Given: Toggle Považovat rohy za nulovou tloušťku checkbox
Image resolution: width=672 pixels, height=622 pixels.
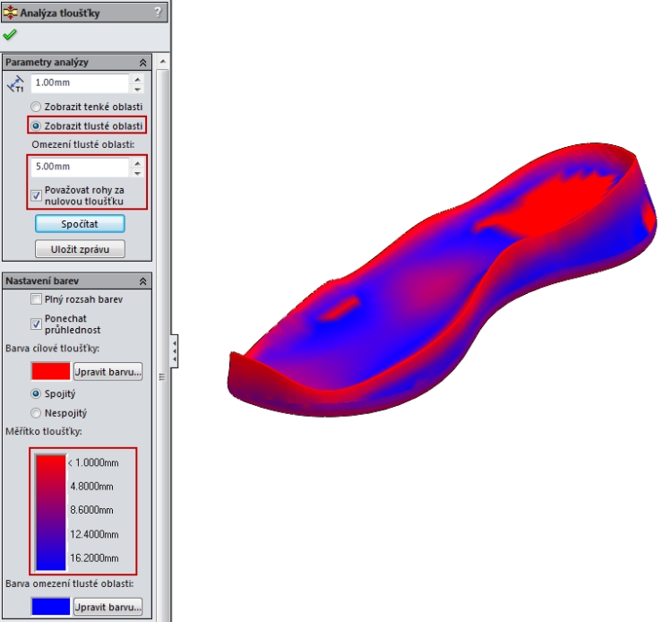Looking at the screenshot, I should 37,195.
